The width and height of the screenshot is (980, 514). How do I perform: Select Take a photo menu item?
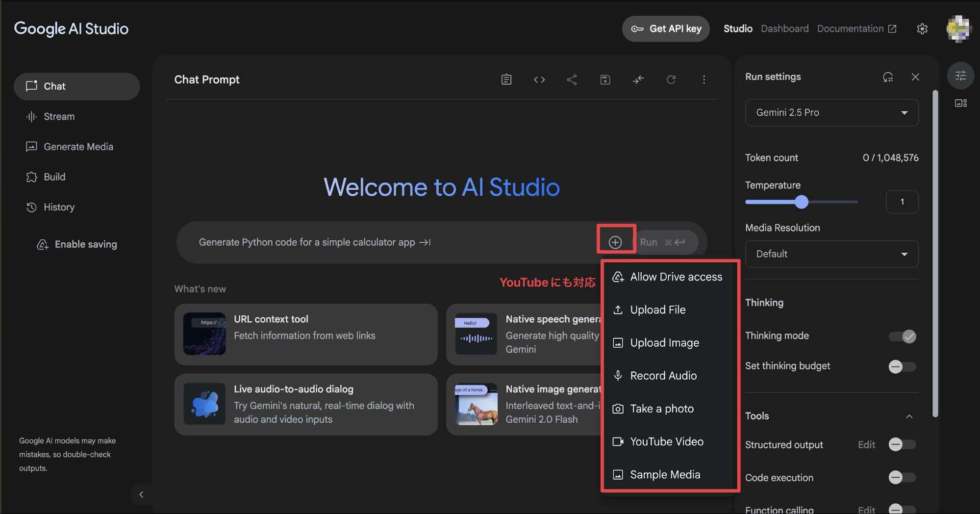[670, 409]
